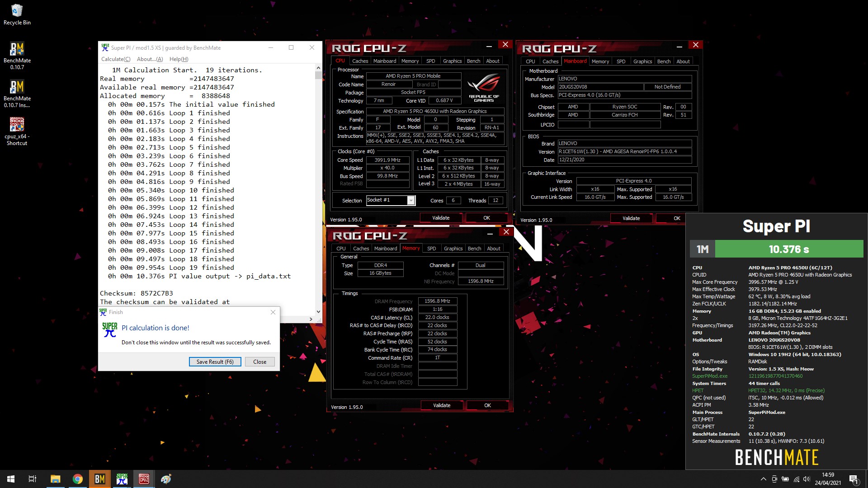Click the BIOS Version field in Mainboard
This screenshot has width=868, height=488.
click(624, 152)
